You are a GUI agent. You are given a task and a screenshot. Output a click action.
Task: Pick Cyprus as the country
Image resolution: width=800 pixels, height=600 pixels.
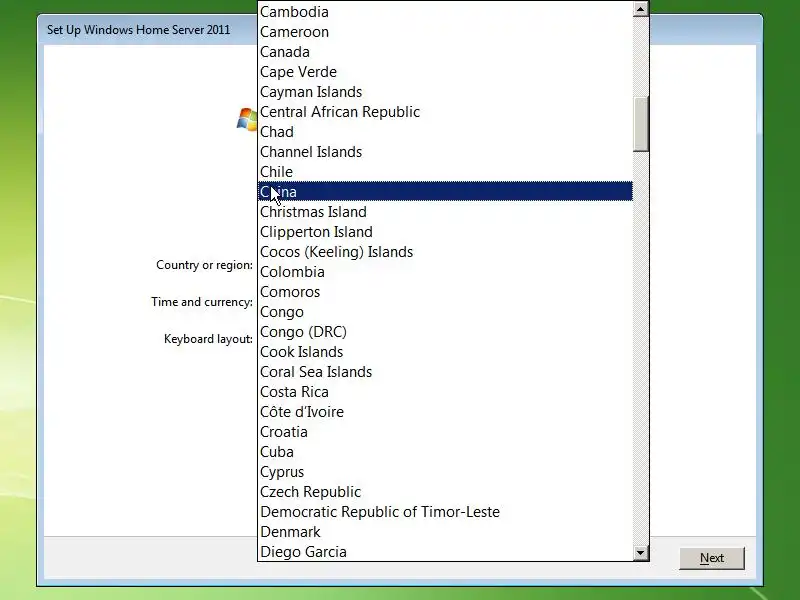point(445,471)
